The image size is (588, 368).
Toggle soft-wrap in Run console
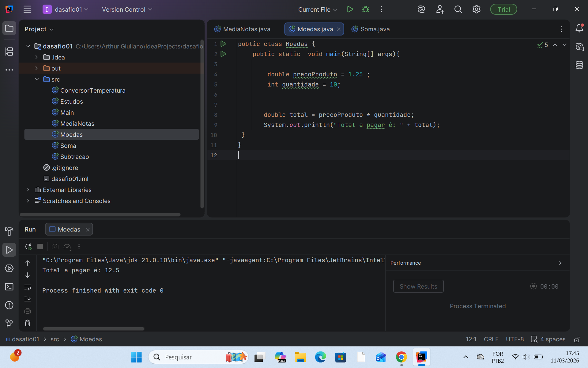[28, 287]
